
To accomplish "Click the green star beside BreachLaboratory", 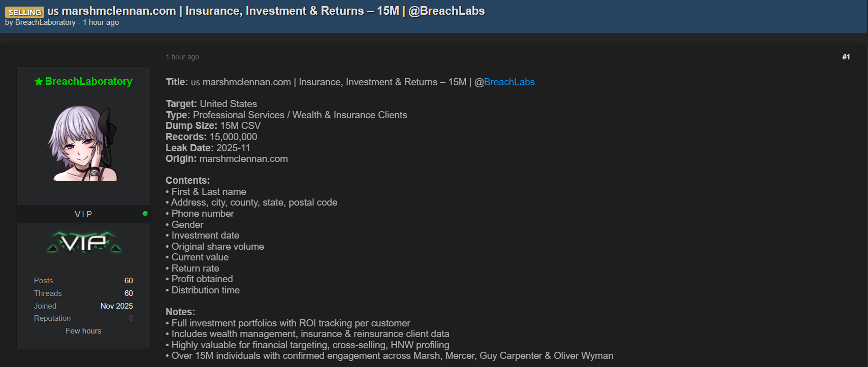I will pyautogui.click(x=39, y=82).
